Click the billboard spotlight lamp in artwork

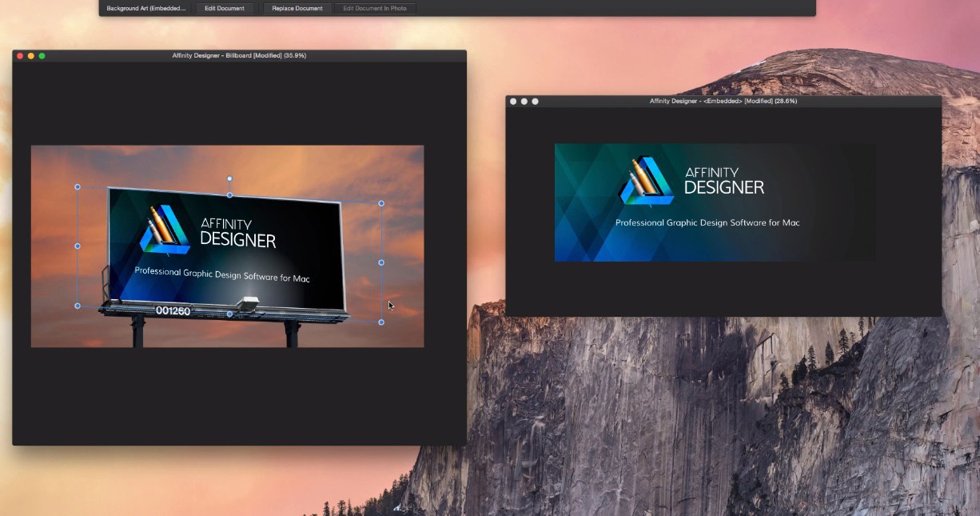[249, 303]
